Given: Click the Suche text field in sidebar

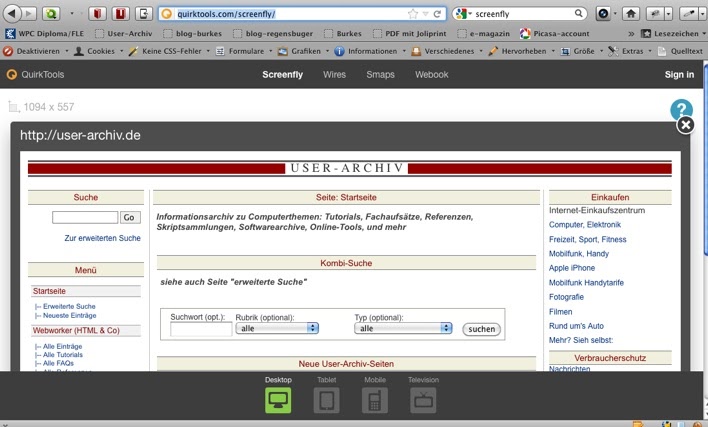Looking at the screenshot, I should [x=85, y=217].
